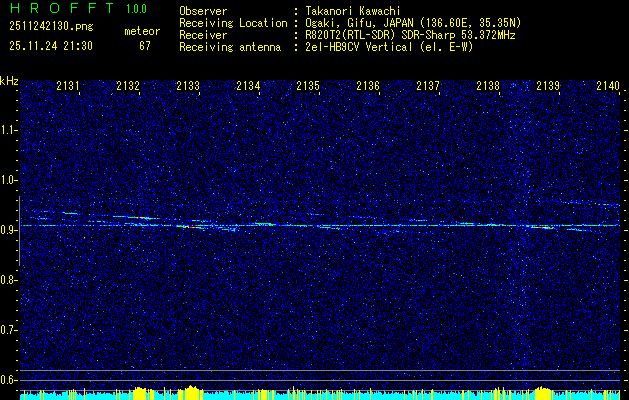The image size is (629, 400).
Task: Click the yellow power peak below 2132
Action: click(139, 393)
